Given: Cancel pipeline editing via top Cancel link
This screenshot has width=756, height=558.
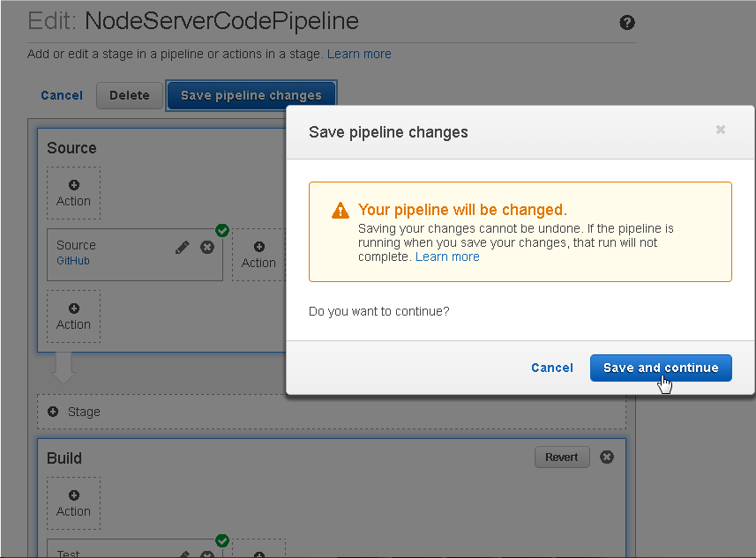Looking at the screenshot, I should coord(62,95).
